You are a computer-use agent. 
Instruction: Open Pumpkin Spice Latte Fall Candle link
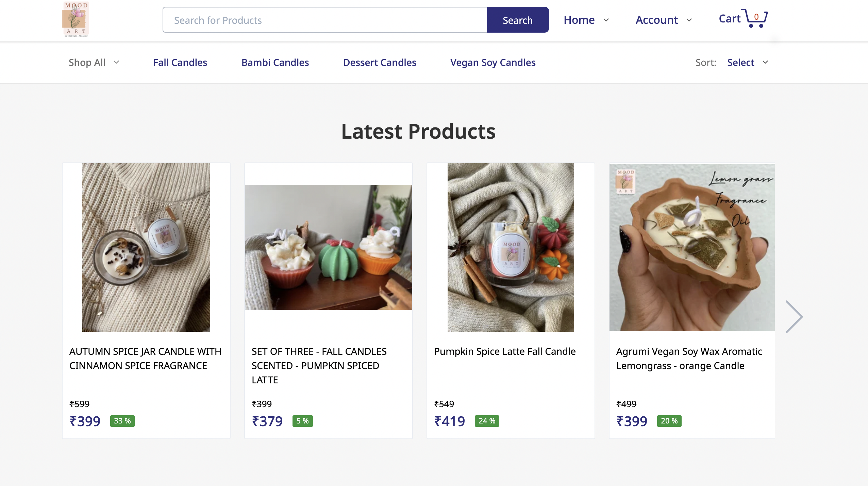505,351
